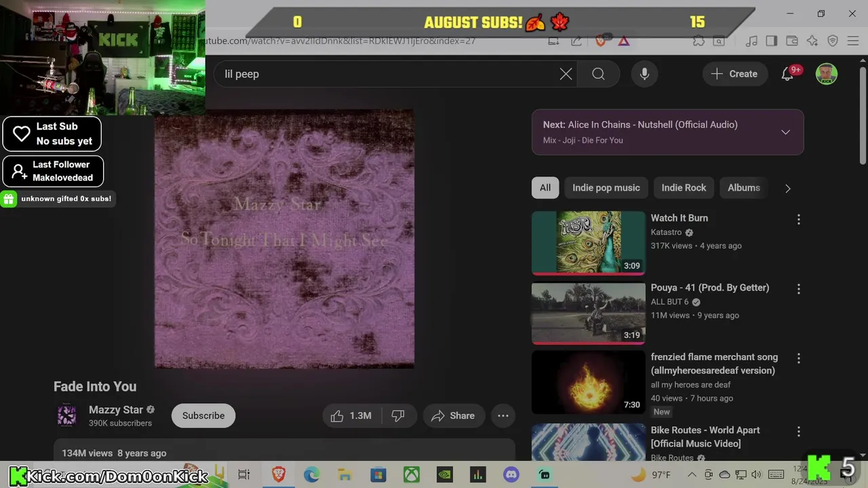868x488 pixels.
Task: Open Bike Routes - World Apart video title
Action: pos(705,436)
